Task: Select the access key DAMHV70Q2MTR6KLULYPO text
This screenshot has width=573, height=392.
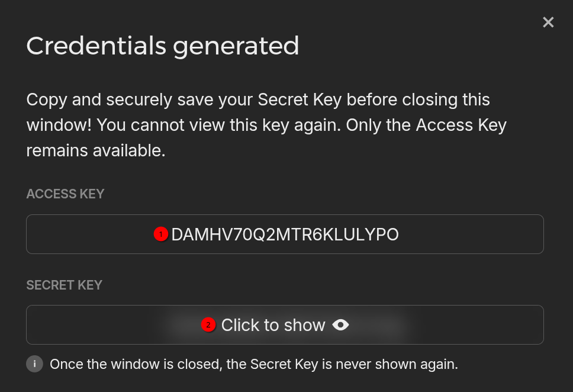Action: coord(285,234)
